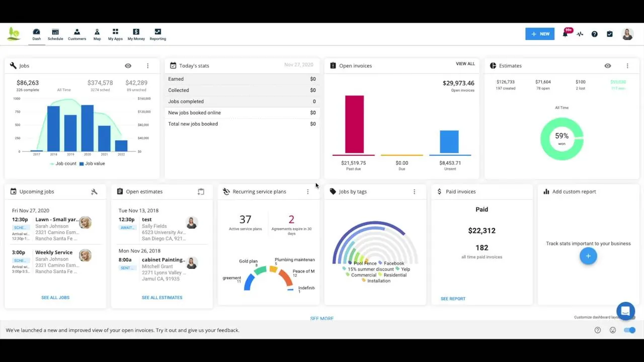This screenshot has height=362, width=644.
Task: Click the Today's stats calendar check icon
Action: 173,65
